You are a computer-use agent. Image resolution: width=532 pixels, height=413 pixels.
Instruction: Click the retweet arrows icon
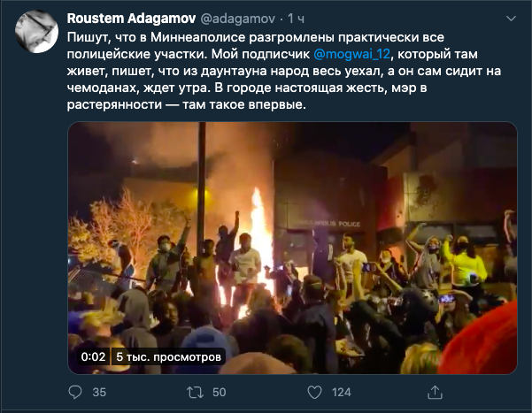[x=195, y=393]
